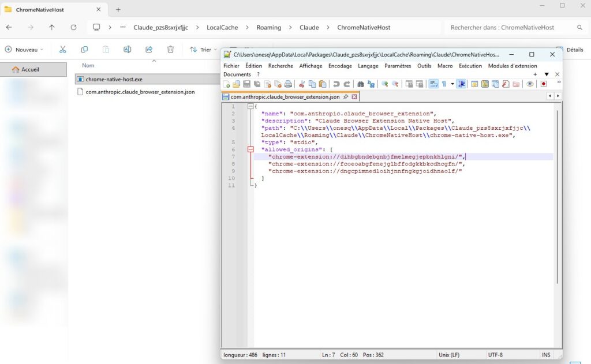This screenshot has width=591, height=364.
Task: Toggle word wrap in Notepad++
Action: coord(433,84)
